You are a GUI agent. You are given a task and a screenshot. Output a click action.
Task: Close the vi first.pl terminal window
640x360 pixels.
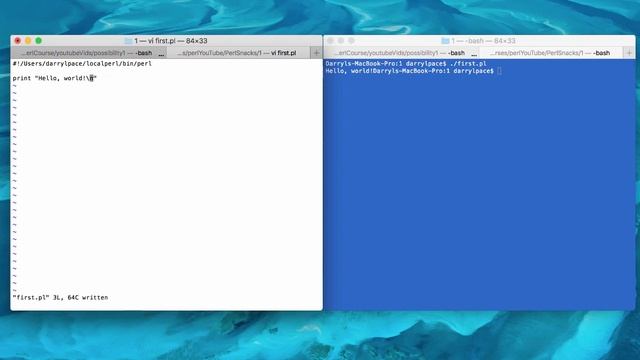[x=18, y=41]
